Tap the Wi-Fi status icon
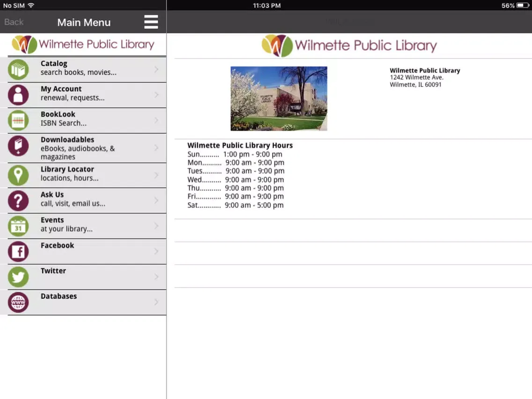This screenshot has width=532, height=399. coord(31,6)
